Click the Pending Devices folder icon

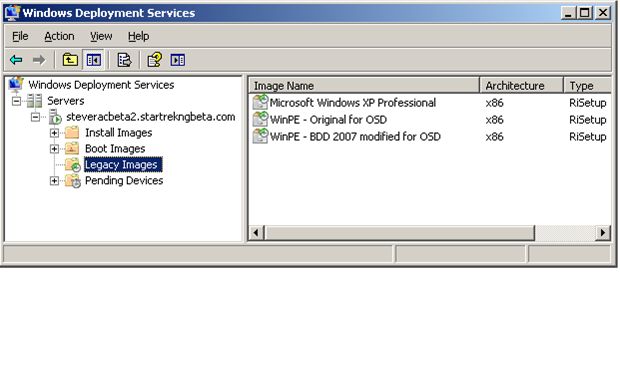[x=73, y=181]
